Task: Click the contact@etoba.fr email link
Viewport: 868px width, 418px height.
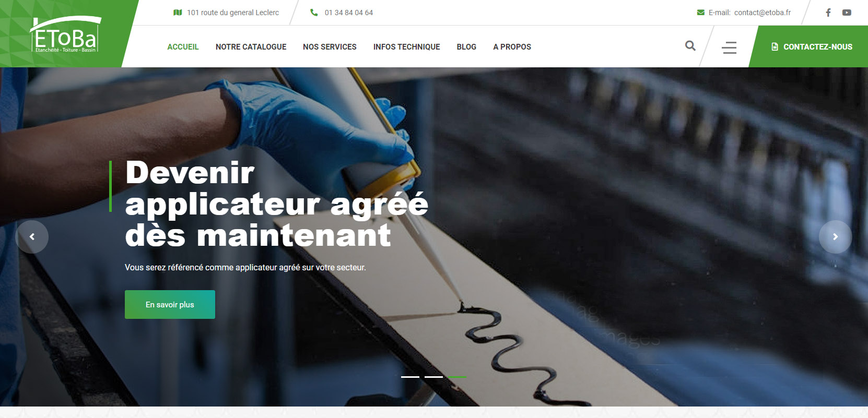Action: pos(762,13)
